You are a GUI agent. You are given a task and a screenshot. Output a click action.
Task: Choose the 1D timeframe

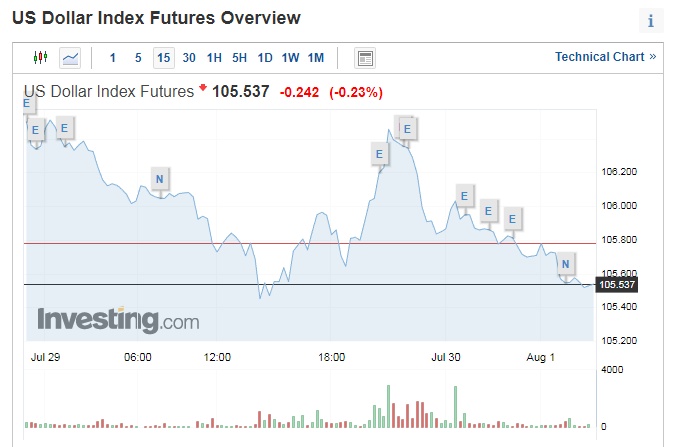tap(265, 58)
